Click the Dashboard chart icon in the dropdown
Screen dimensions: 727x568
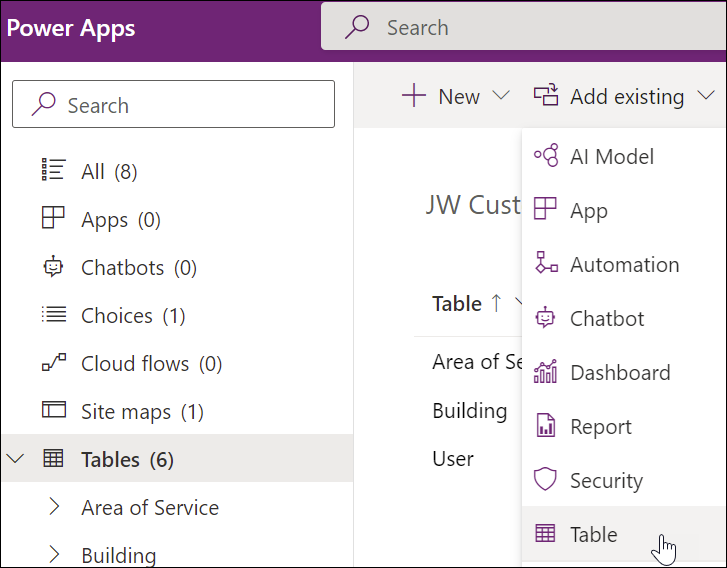pos(545,371)
